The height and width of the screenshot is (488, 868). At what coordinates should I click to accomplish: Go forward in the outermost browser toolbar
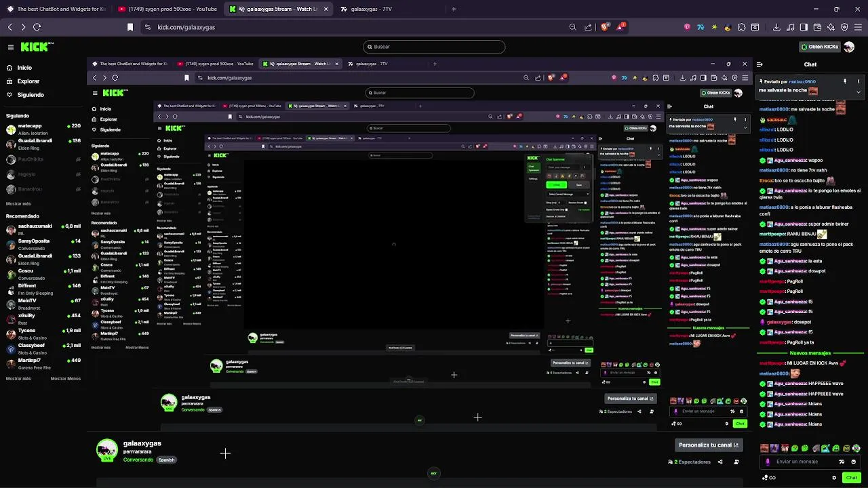click(x=23, y=27)
